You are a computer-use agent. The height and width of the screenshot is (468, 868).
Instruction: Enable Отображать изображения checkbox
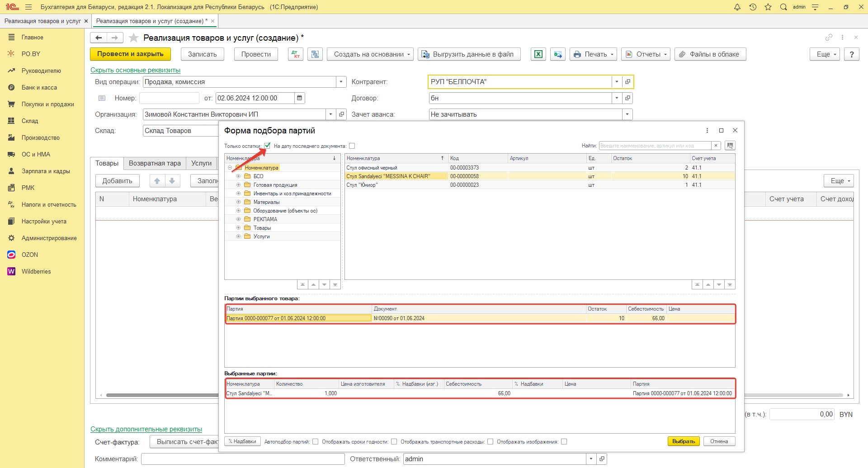coord(564,442)
